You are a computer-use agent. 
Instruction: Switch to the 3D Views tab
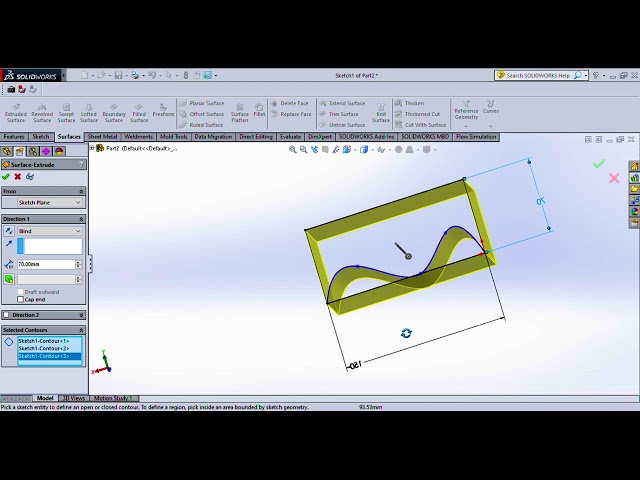[73, 398]
